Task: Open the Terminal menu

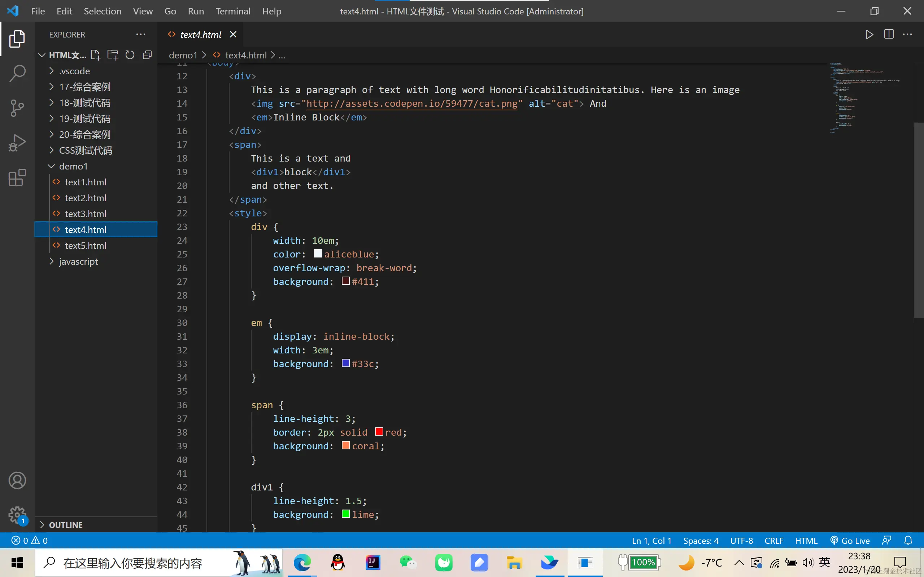Action: 232,11
